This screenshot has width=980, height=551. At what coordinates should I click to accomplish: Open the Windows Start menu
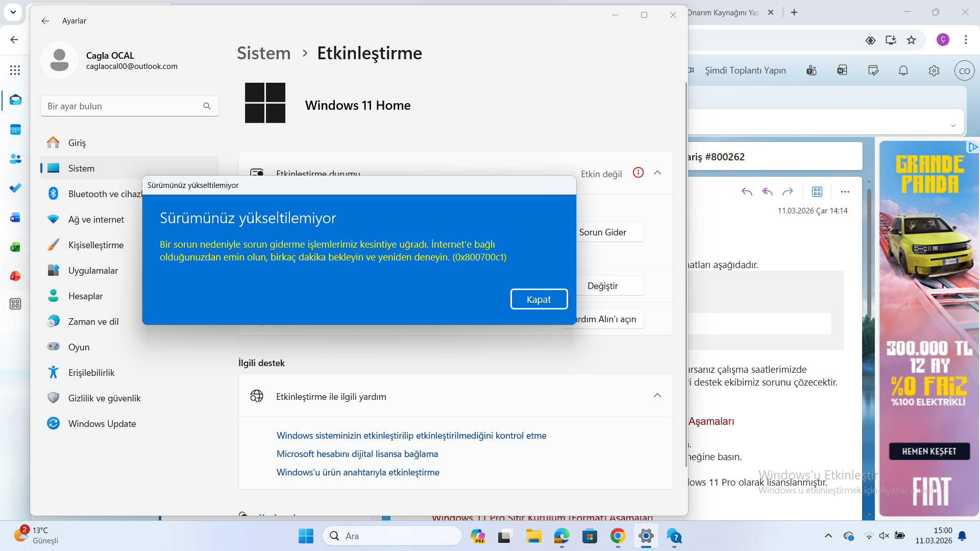pos(306,536)
